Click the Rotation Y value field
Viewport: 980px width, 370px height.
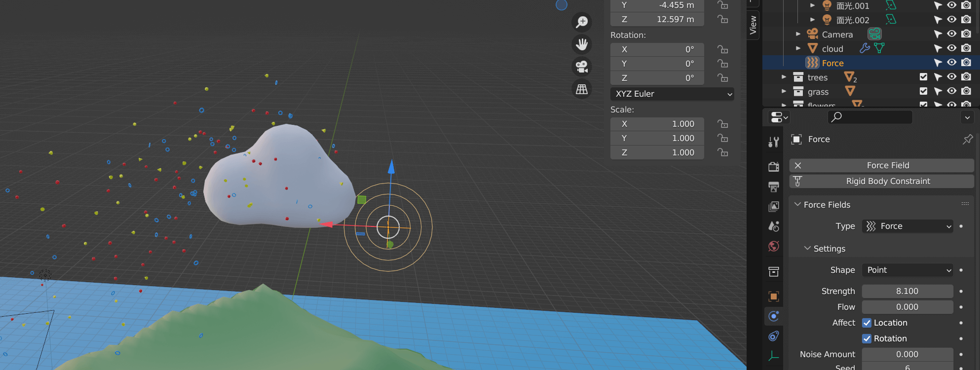click(657, 64)
